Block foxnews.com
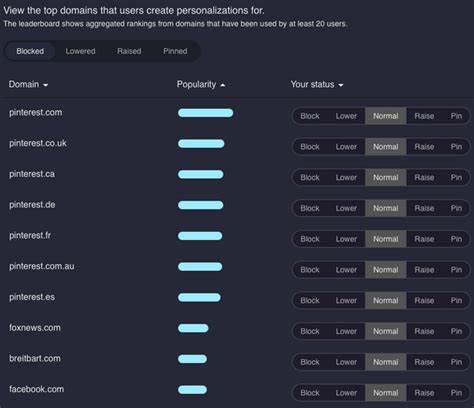 [310, 331]
